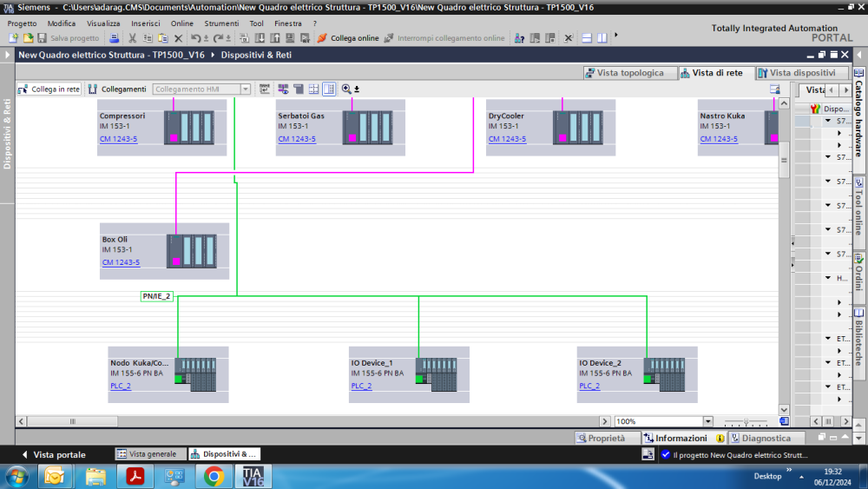Click the Paste clipboard icon
Screen dimensions: 868x489
click(x=163, y=38)
